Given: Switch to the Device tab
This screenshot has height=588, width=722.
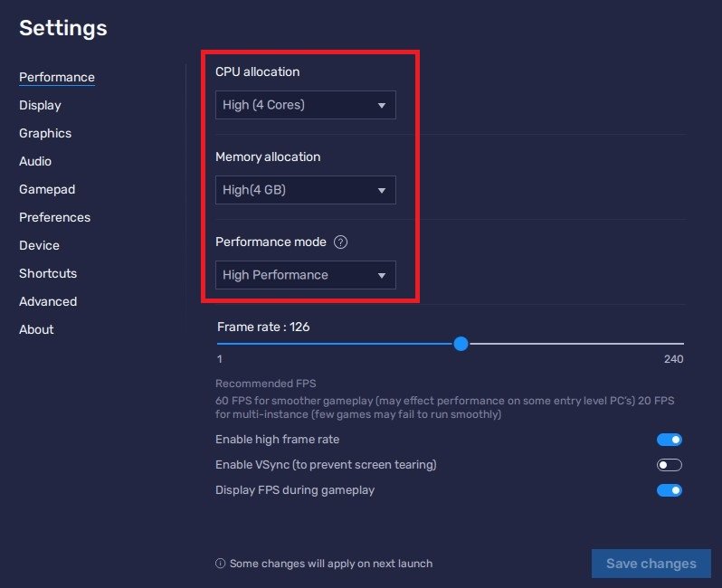Looking at the screenshot, I should (x=39, y=245).
